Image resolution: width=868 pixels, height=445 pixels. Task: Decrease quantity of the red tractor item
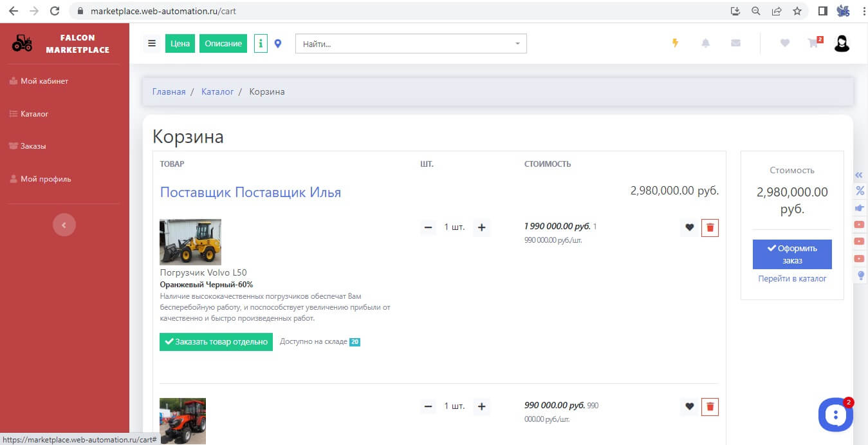click(429, 406)
